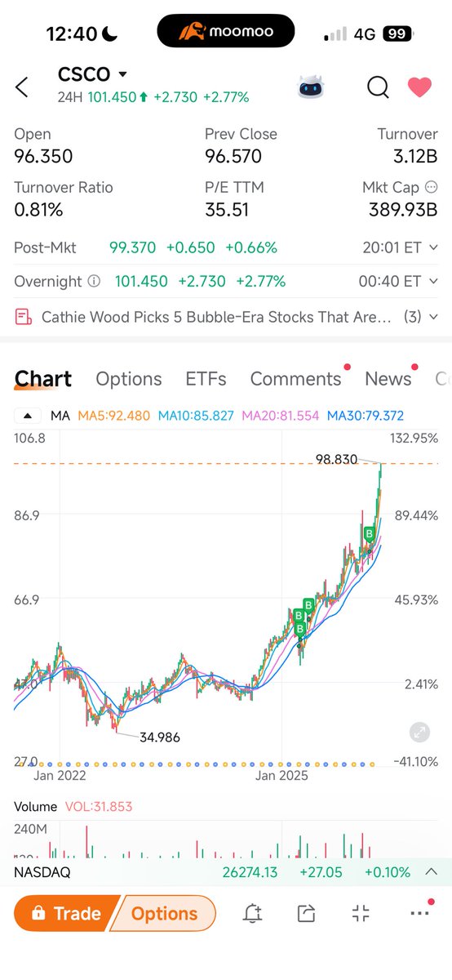Tap the rightmost green B buy marker
452x980 pixels.
click(x=370, y=534)
